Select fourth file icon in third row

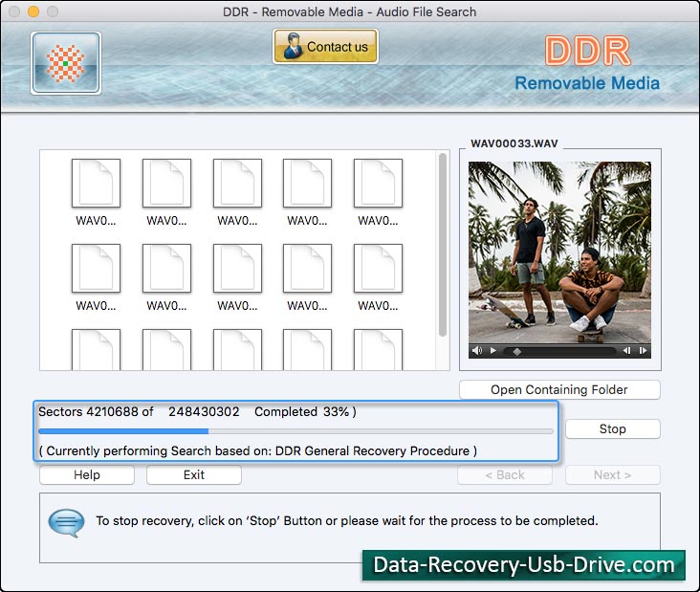point(307,350)
